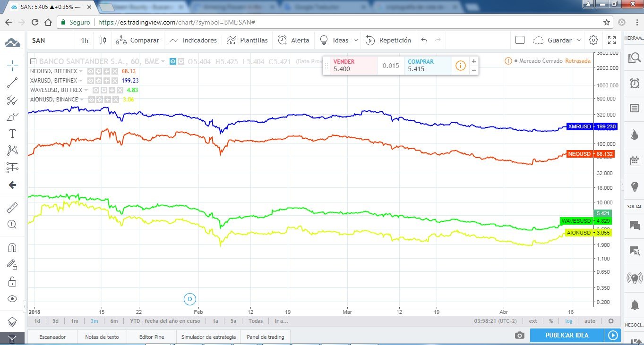The image size is (644, 345).
Task: Click the back arrow icon in left toolbar
Action: [12, 185]
